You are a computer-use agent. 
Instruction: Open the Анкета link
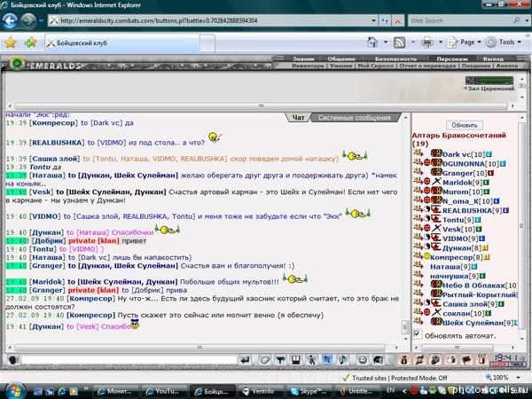(x=507, y=66)
